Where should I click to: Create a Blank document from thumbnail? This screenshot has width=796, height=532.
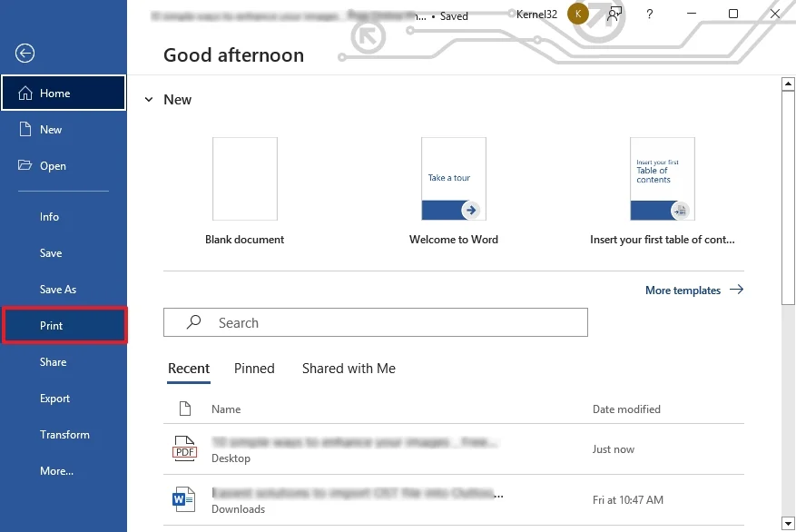[245, 179]
